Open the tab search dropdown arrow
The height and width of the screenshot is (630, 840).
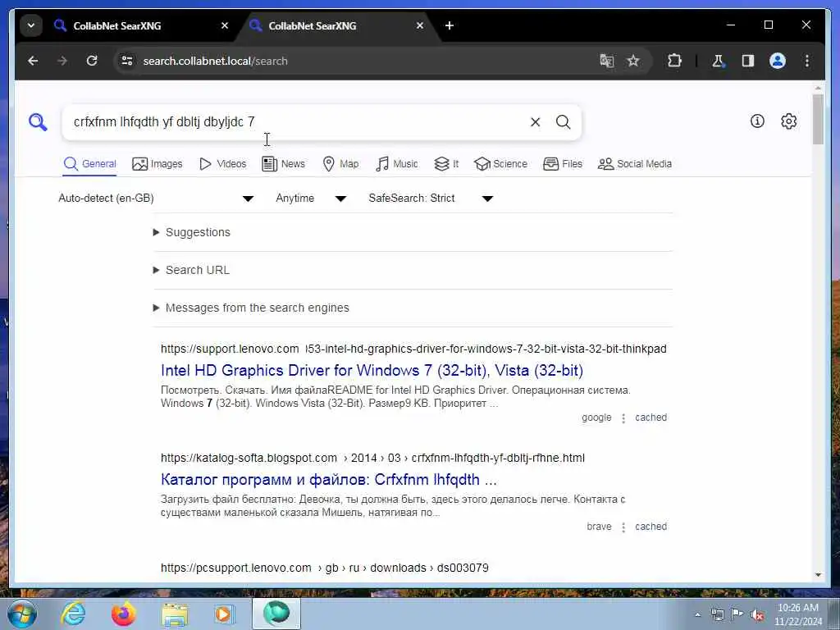(x=31, y=25)
